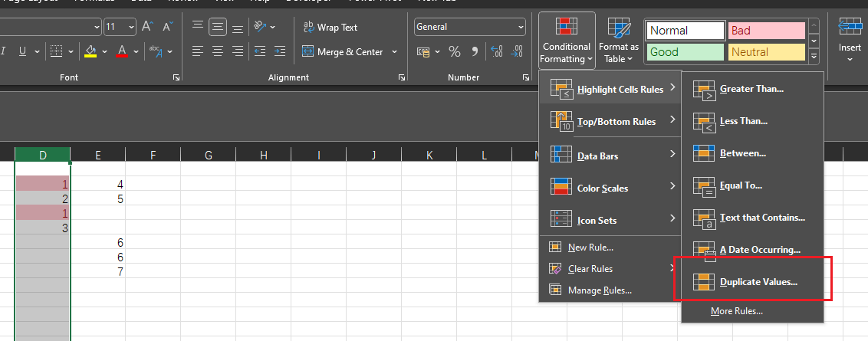Open the Alignment settings dialog launcher

pyautogui.click(x=401, y=78)
